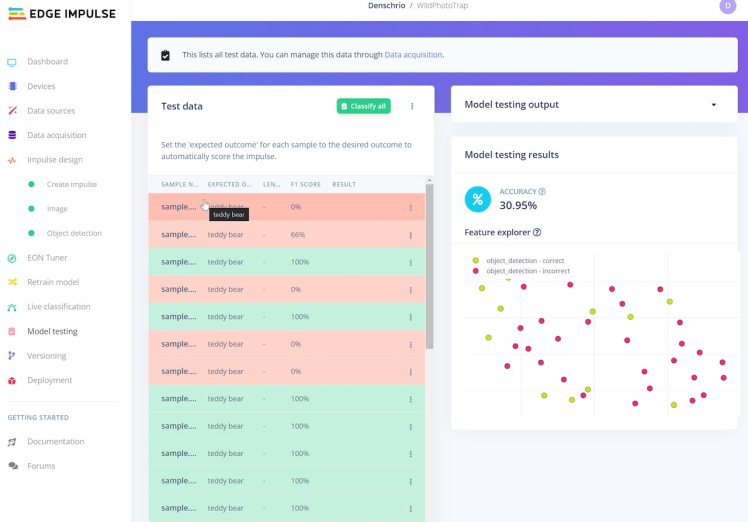Image resolution: width=748 pixels, height=522 pixels.
Task: Click the Forums chat bubbles icon
Action: (13, 466)
